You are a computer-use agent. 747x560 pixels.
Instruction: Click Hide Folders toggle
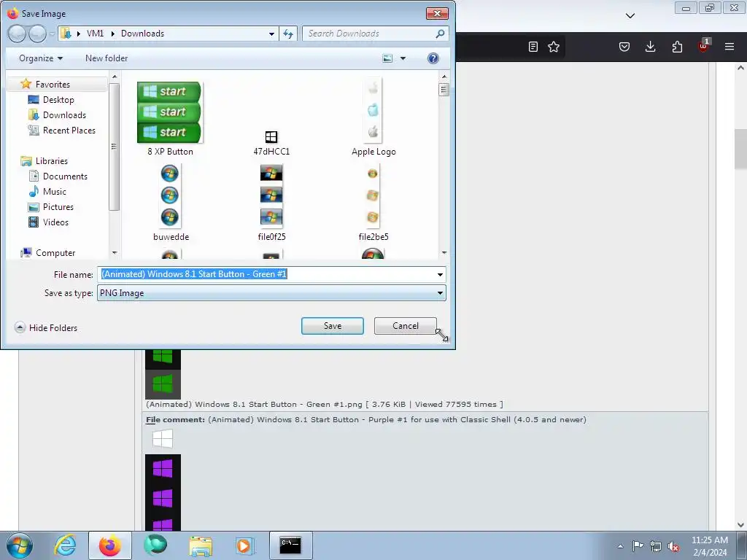click(46, 327)
